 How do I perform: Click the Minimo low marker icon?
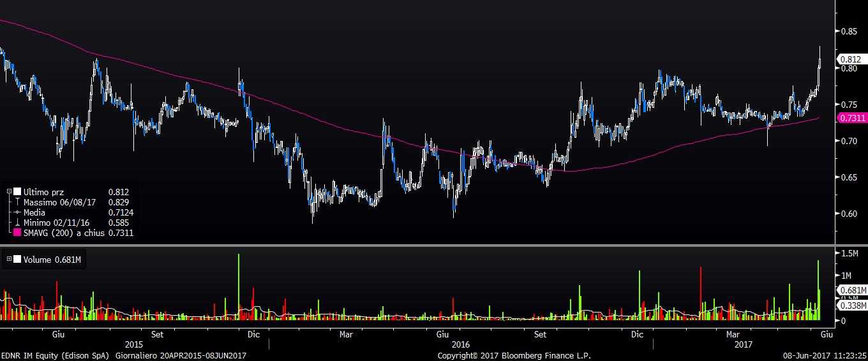17,223
